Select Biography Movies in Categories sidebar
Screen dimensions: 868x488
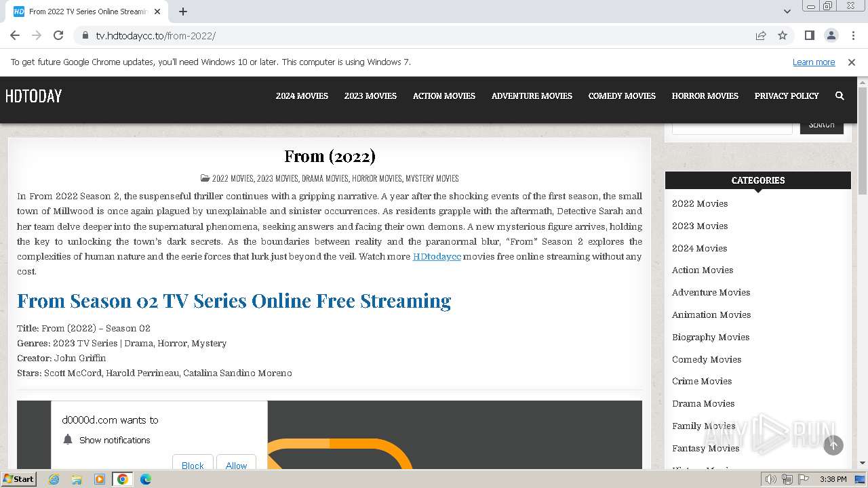(711, 337)
